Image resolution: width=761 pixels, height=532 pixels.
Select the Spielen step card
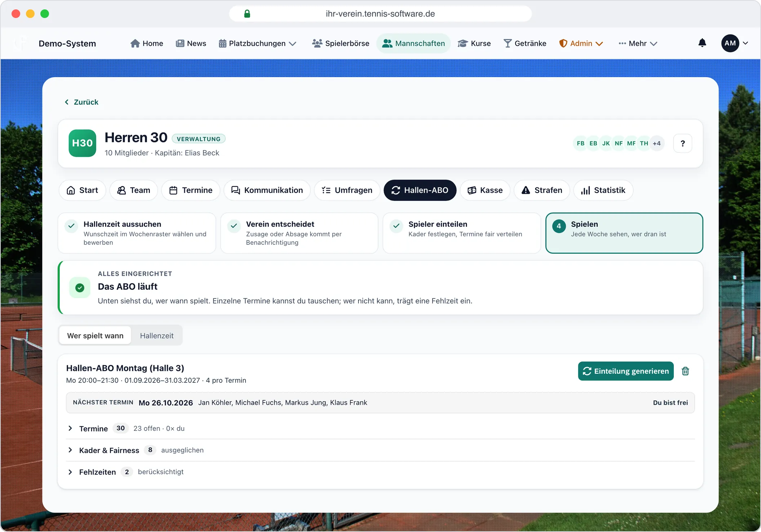pyautogui.click(x=624, y=233)
